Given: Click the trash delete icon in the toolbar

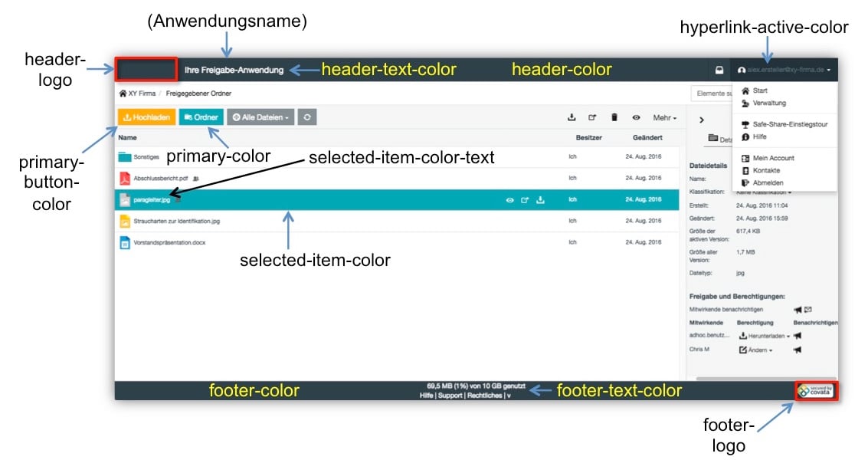Looking at the screenshot, I should (614, 117).
